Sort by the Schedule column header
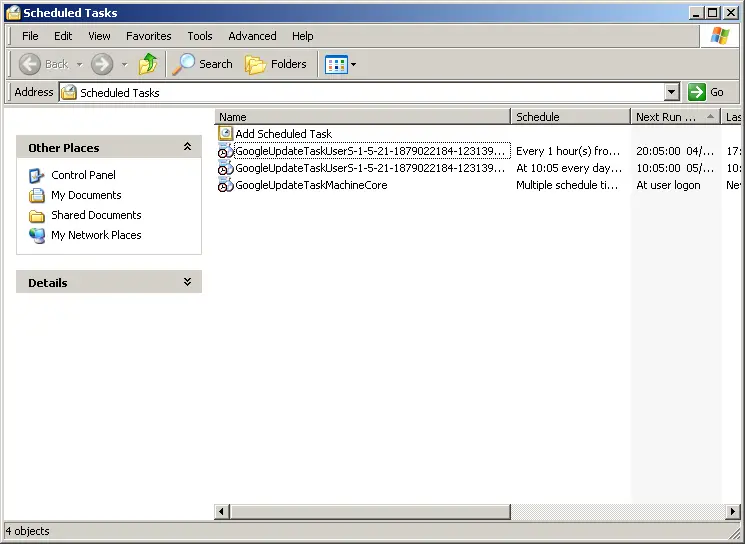Screen dimensions: 745x544 pyautogui.click(x=571, y=117)
